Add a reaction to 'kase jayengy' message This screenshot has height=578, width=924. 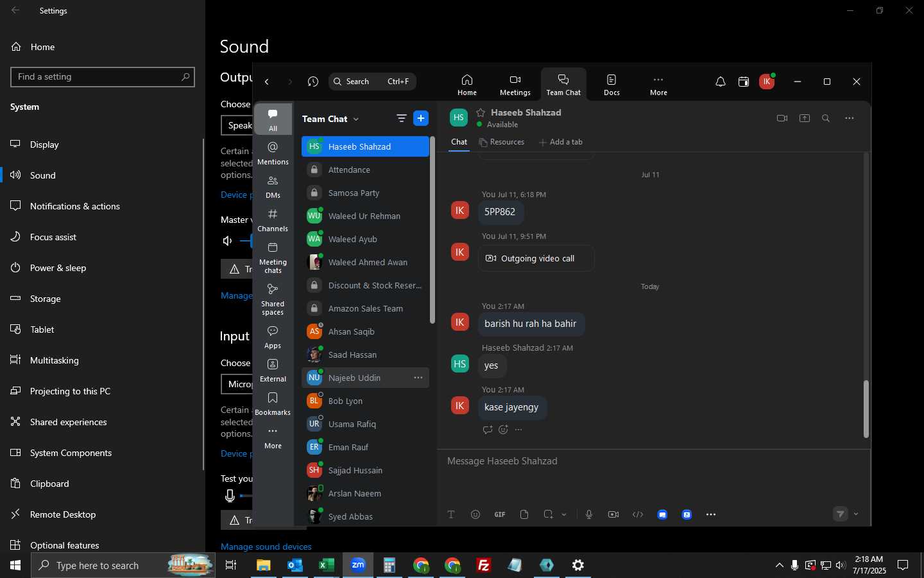pos(503,430)
